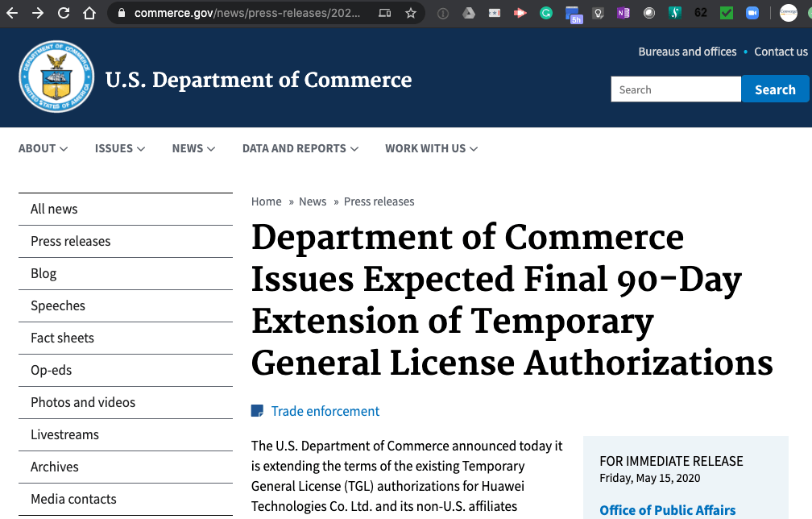Image resolution: width=812 pixels, height=519 pixels.
Task: Expand the ABOUT dropdown menu
Action: (43, 148)
